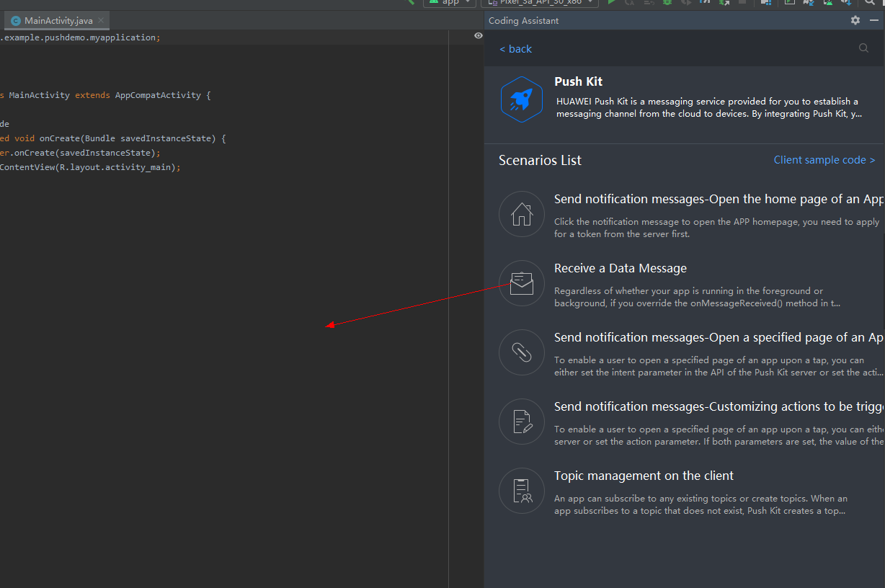Select 'Topic management on the client' scenario title

644,476
